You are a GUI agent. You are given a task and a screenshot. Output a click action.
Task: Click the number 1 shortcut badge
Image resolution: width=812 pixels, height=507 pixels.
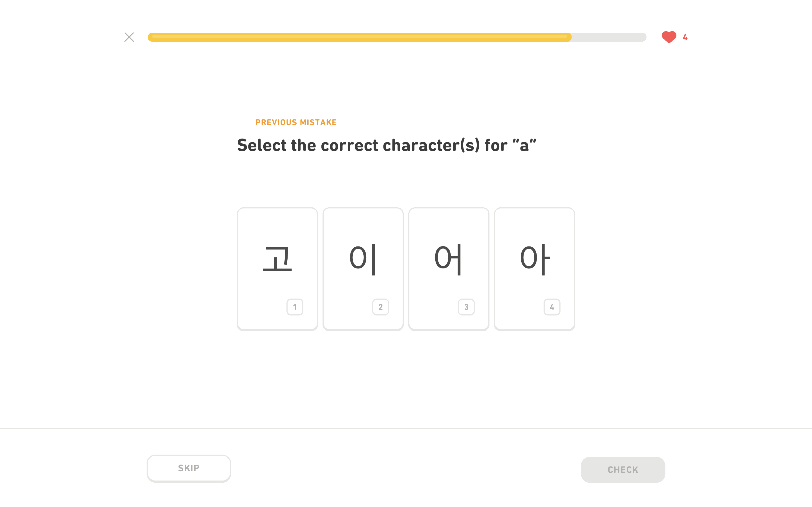pyautogui.click(x=295, y=307)
